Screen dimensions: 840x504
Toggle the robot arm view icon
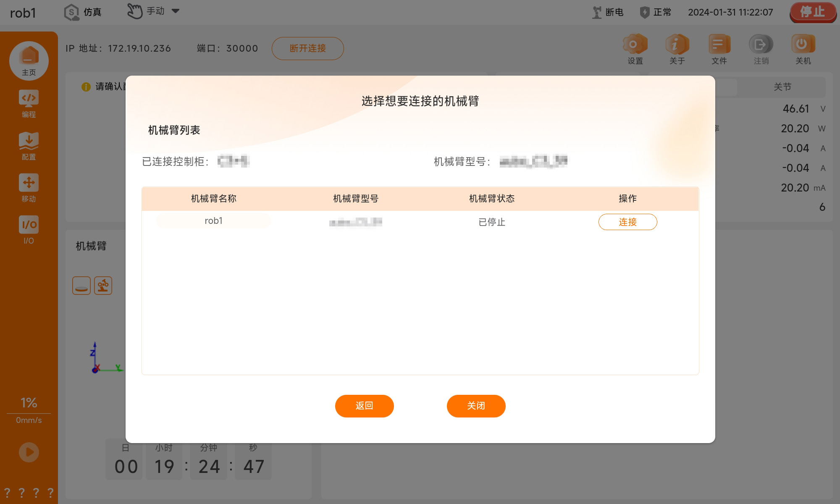[103, 286]
